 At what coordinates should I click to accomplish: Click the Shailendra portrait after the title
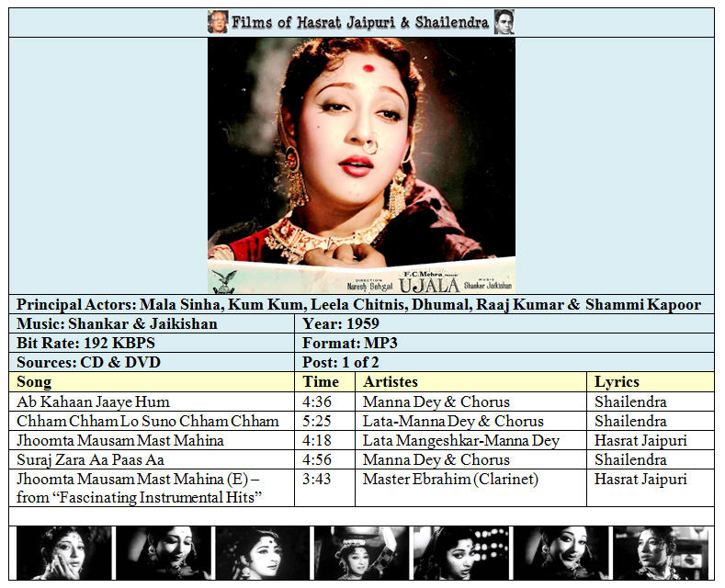pyautogui.click(x=504, y=22)
